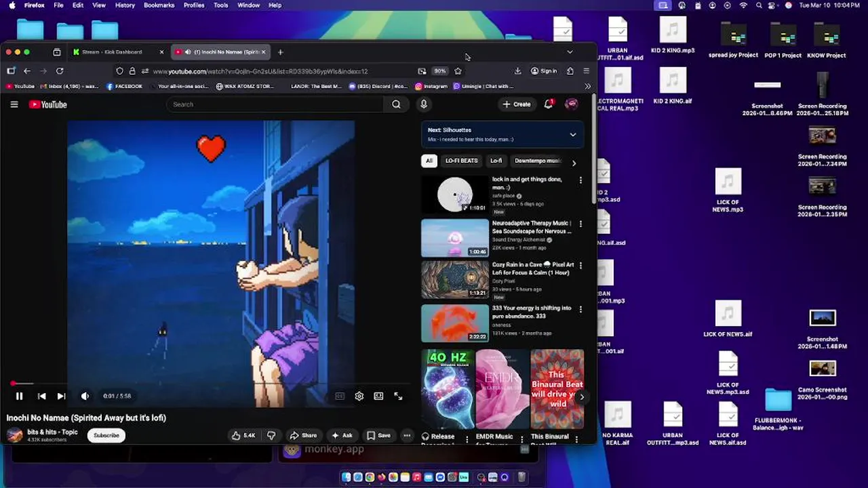
Task: Bookmark this page with the star icon
Action: tap(458, 70)
